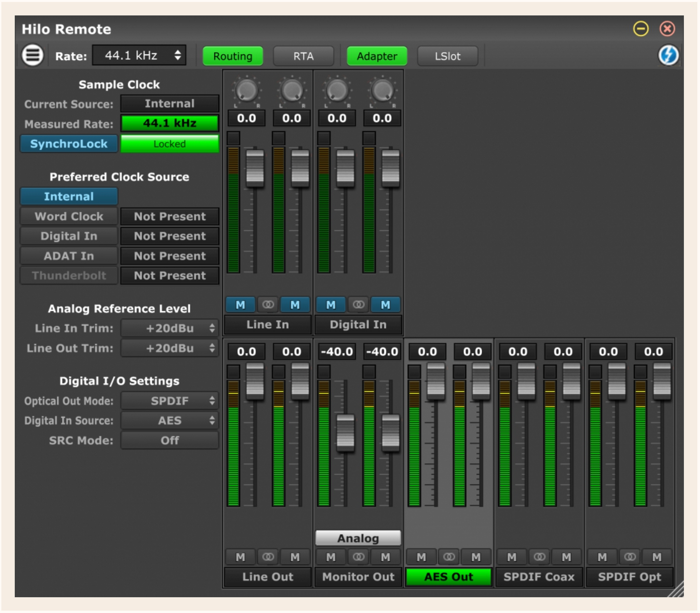Viewport: 700px width, 613px height.
Task: Click the lightning bolt icon in top right
Action: click(669, 55)
